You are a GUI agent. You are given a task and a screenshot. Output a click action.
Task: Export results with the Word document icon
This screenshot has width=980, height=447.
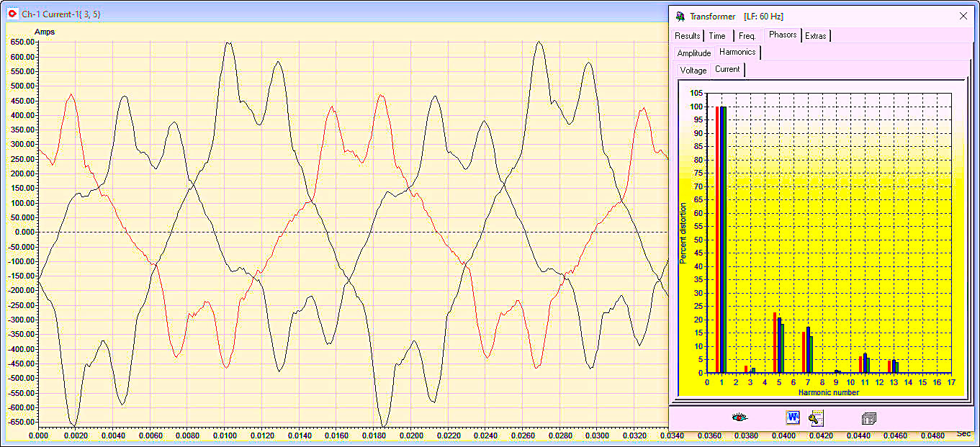(793, 417)
